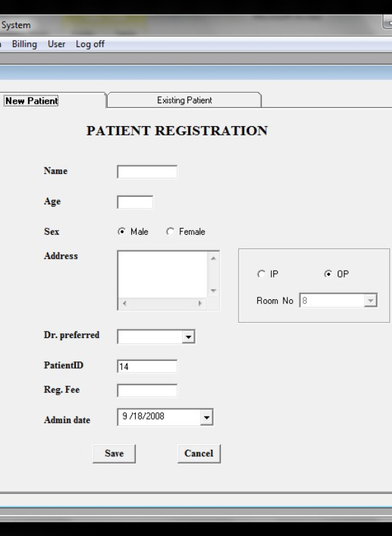Click the Name text field
Image resolution: width=392 pixels, height=536 pixels.
147,172
